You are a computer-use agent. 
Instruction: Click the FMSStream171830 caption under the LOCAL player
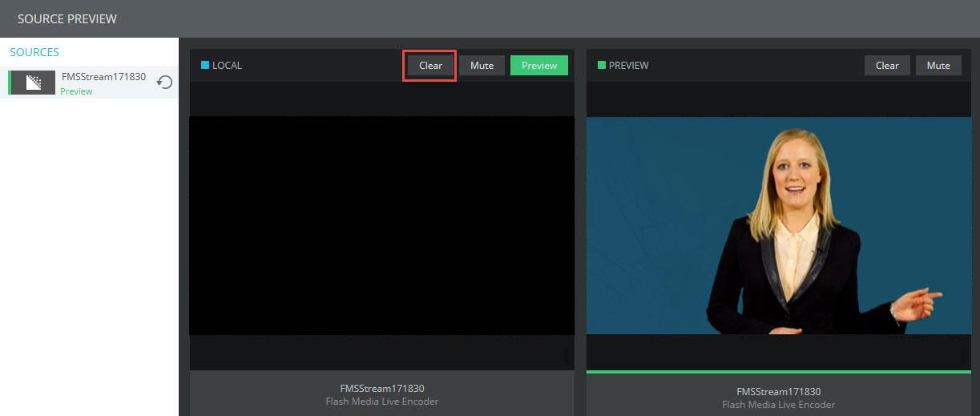pos(381,389)
